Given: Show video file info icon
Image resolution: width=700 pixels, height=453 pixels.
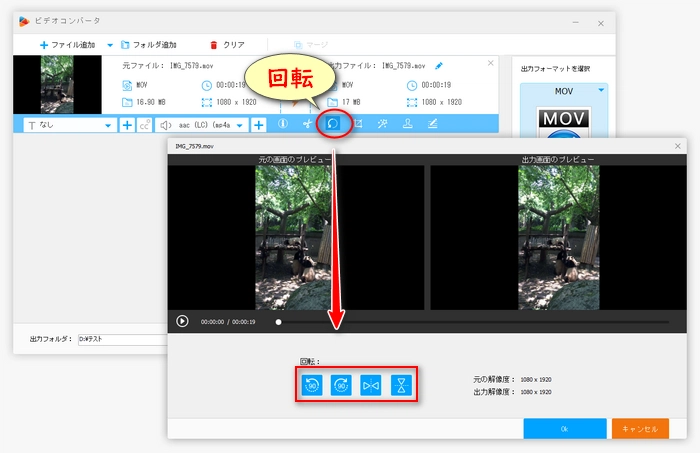Looking at the screenshot, I should 282,125.
